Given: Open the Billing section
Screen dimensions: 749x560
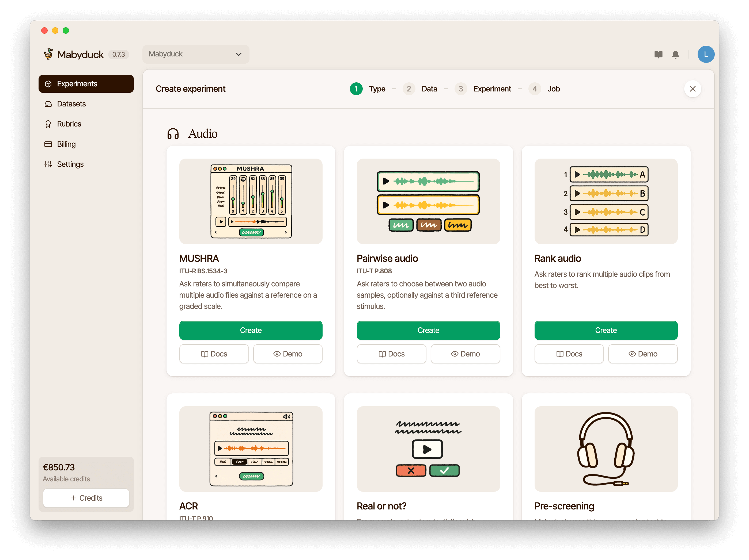Looking at the screenshot, I should point(66,144).
